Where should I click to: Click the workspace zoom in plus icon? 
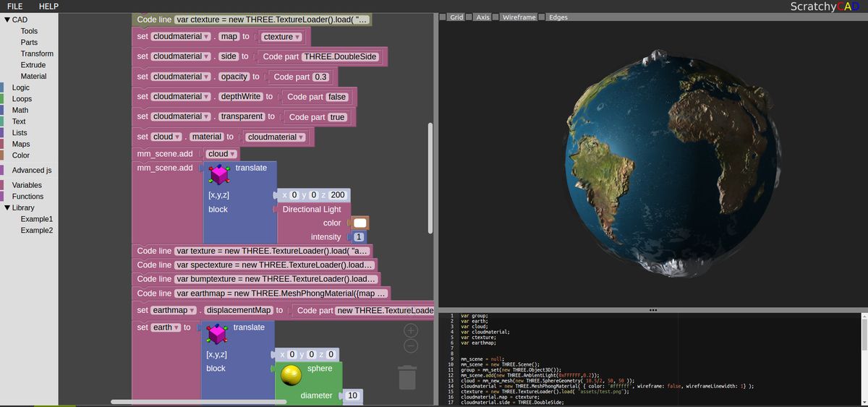(411, 330)
